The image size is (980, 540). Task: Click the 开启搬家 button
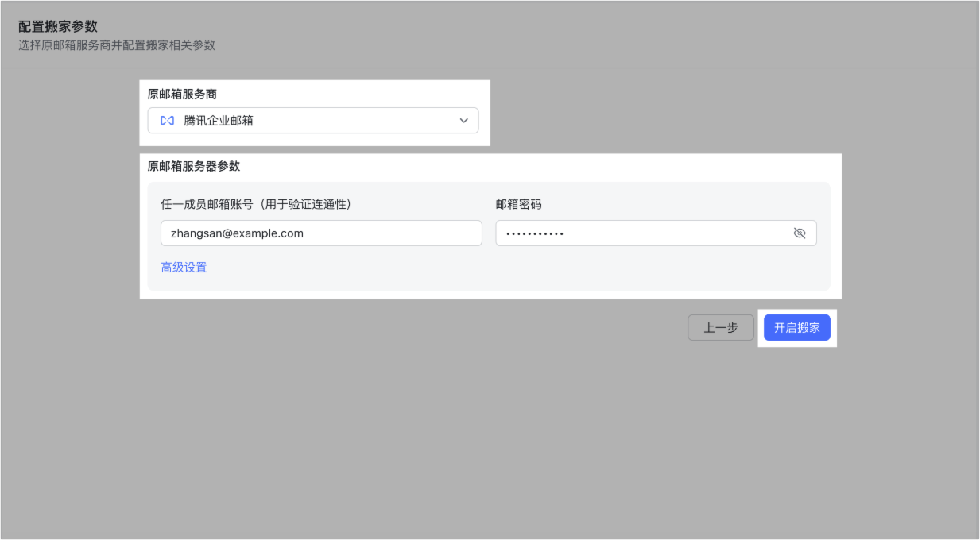(797, 327)
